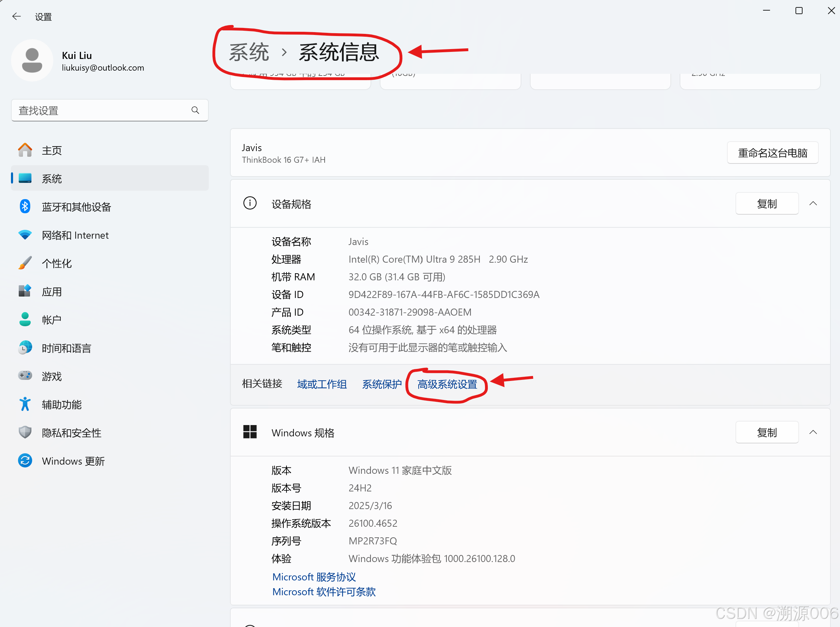Click the Kui Liu account name
Viewport: 840px width, 627px height.
77,55
